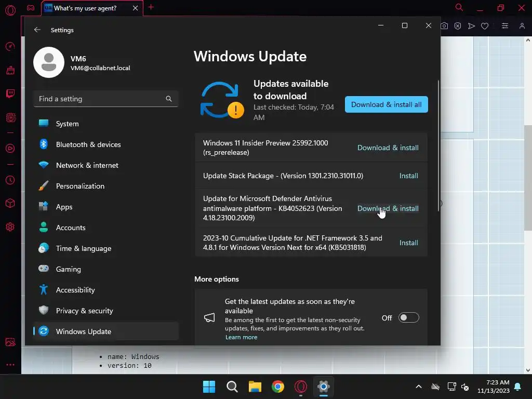Screen dimensions: 532x399
Task: Click the browser search tabs magnifier
Action: [459, 7]
